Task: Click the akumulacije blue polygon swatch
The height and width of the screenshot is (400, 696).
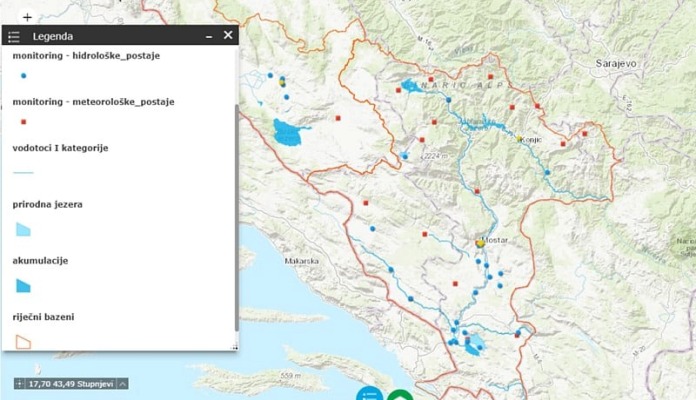Action: tap(23, 285)
